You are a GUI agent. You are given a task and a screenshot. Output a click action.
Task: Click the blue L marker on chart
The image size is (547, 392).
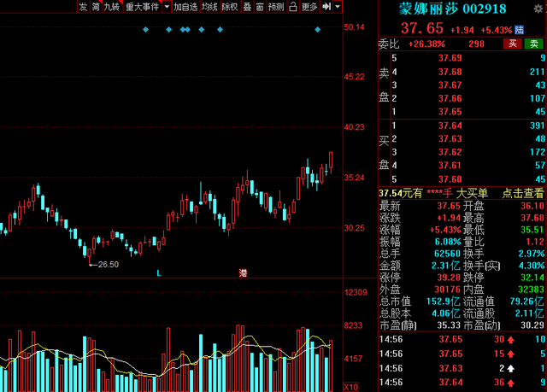pyautogui.click(x=159, y=273)
